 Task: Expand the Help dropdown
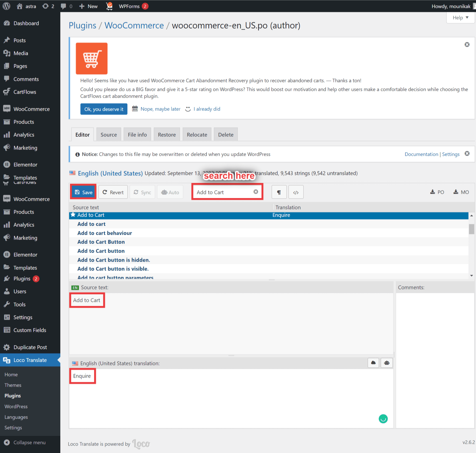click(x=460, y=18)
